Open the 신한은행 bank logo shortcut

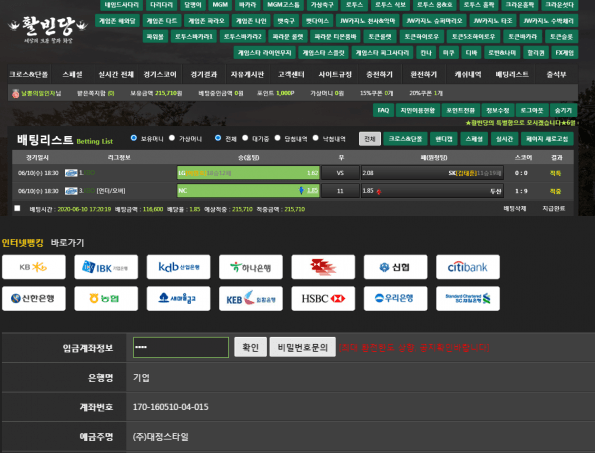[x=34, y=299]
